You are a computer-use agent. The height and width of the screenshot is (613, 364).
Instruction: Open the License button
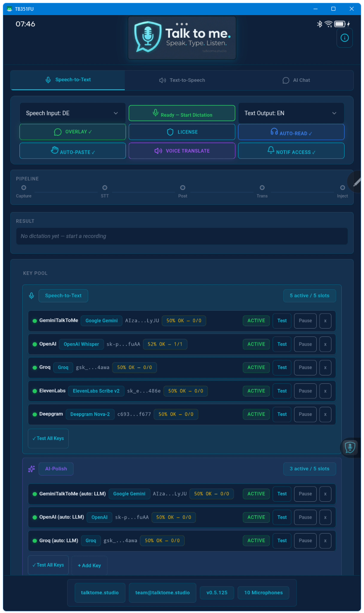(182, 132)
